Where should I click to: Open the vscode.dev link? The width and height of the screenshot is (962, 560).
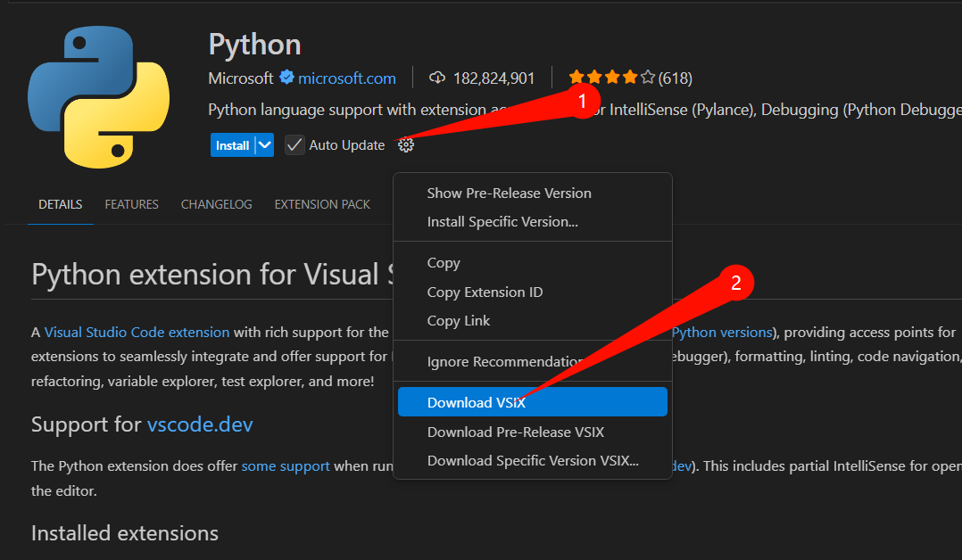tap(200, 424)
